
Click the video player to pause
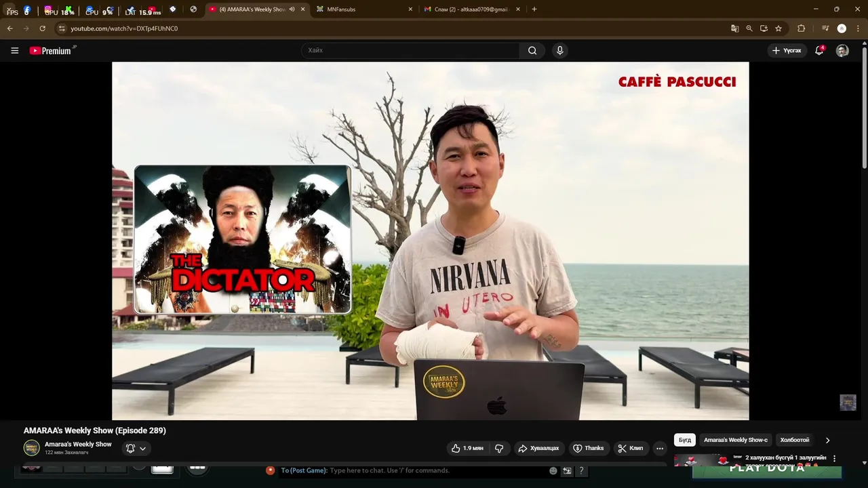pyautogui.click(x=431, y=241)
